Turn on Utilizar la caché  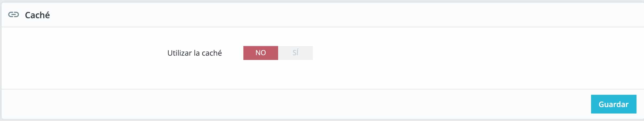[295, 53]
